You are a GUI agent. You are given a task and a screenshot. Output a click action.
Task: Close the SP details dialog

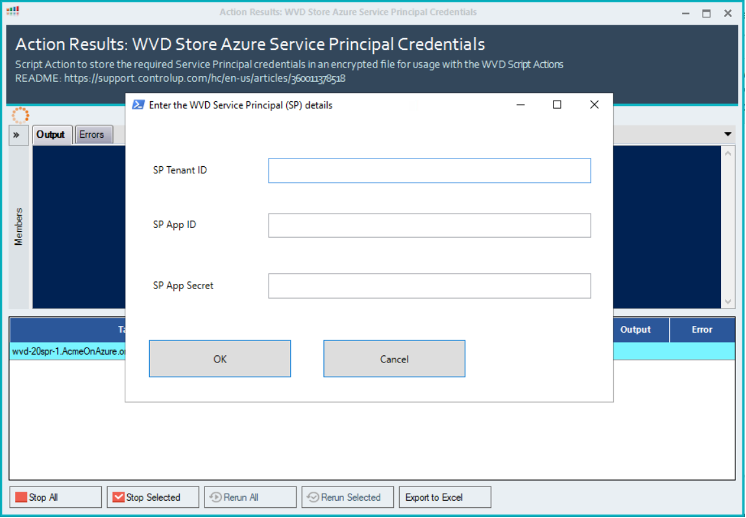coord(594,105)
